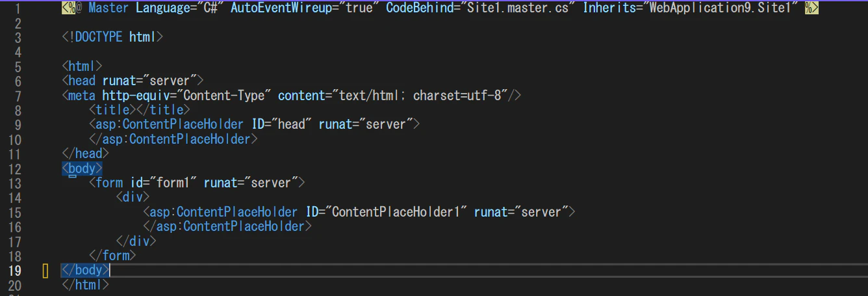Click the ID="head" attribute on line 9
The height and width of the screenshot is (296, 868).
281,124
